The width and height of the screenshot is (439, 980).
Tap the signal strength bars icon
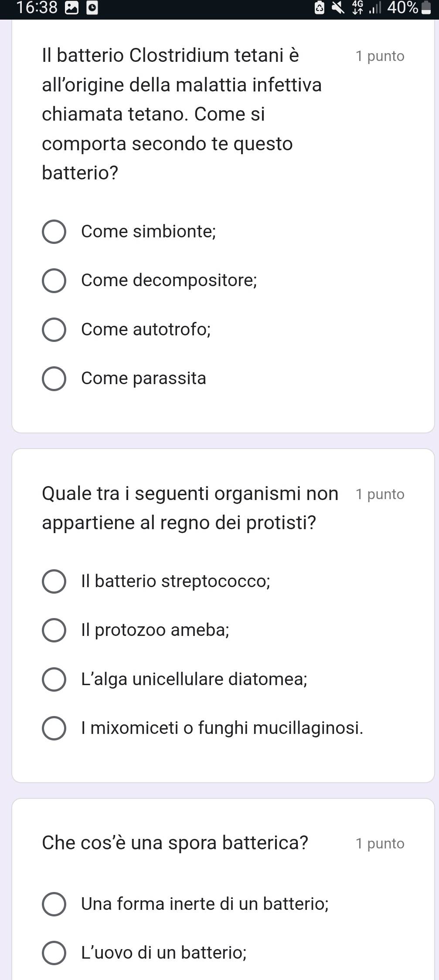coord(374,8)
